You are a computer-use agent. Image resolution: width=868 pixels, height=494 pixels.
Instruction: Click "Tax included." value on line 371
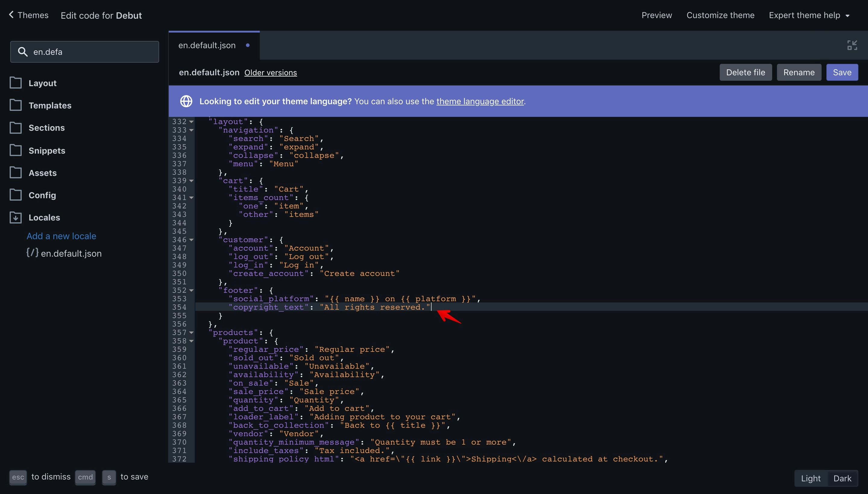point(352,451)
